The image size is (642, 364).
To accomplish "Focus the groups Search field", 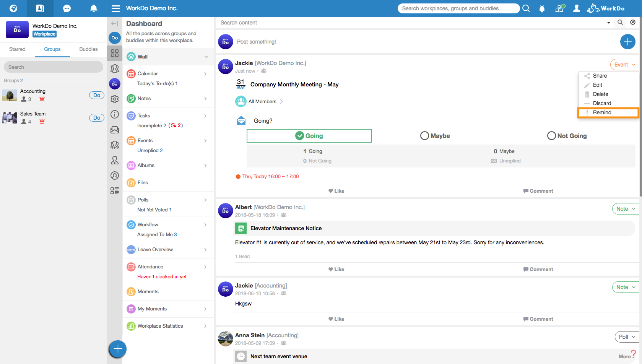I will 54,67.
